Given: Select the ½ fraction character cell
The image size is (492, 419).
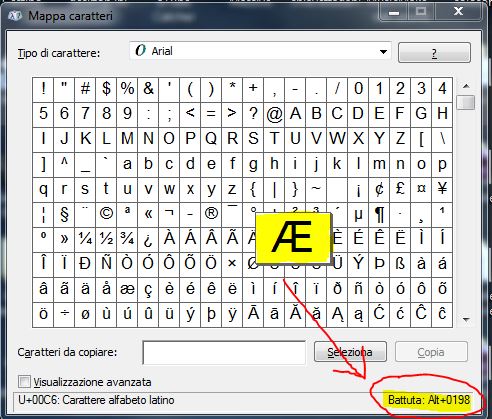Looking at the screenshot, I should (106, 238).
